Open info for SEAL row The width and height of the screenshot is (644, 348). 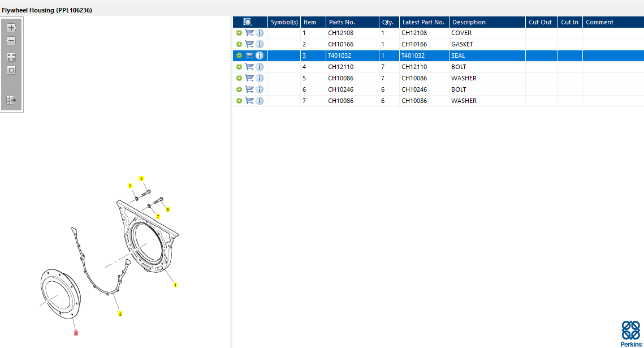click(260, 55)
